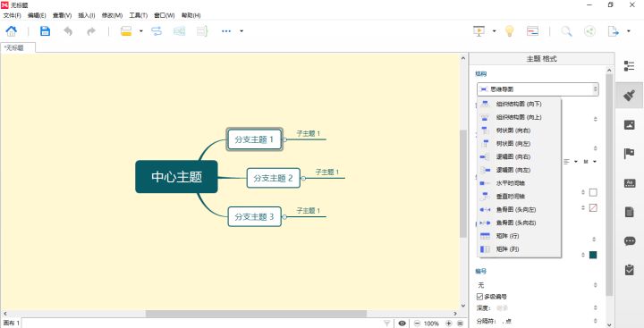Screen dimensions: 644x328
Task: Save the mind map with the floppy icon
Action: click(x=45, y=31)
